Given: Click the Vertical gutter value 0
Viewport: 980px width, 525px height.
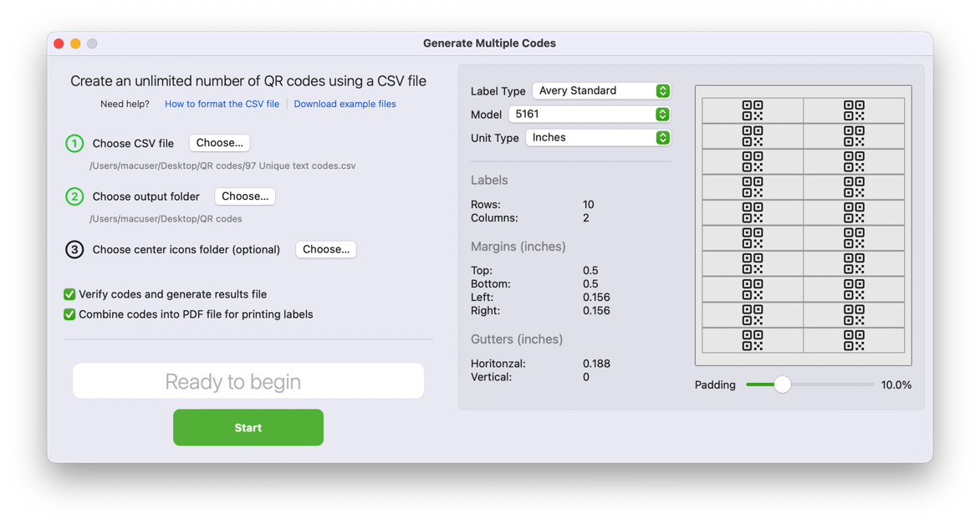Looking at the screenshot, I should point(585,378).
